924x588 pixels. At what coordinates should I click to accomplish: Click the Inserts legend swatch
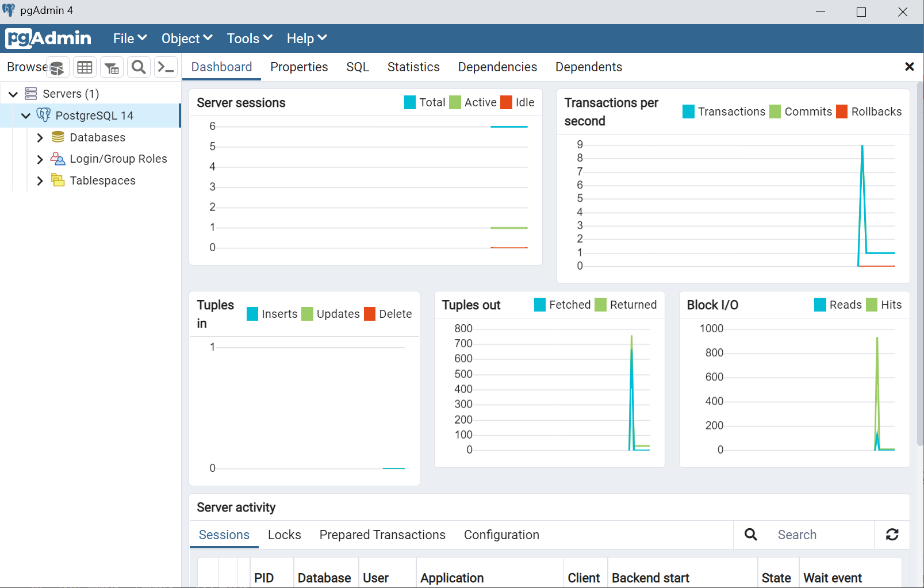pos(252,314)
